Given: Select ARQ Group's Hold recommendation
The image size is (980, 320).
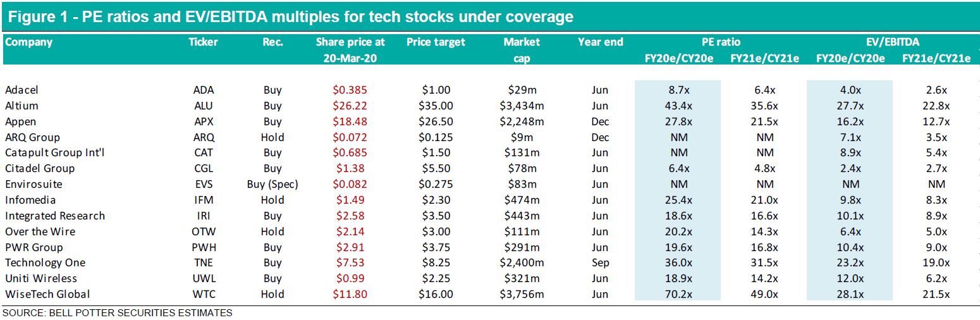Looking at the screenshot, I should pyautogui.click(x=273, y=137).
